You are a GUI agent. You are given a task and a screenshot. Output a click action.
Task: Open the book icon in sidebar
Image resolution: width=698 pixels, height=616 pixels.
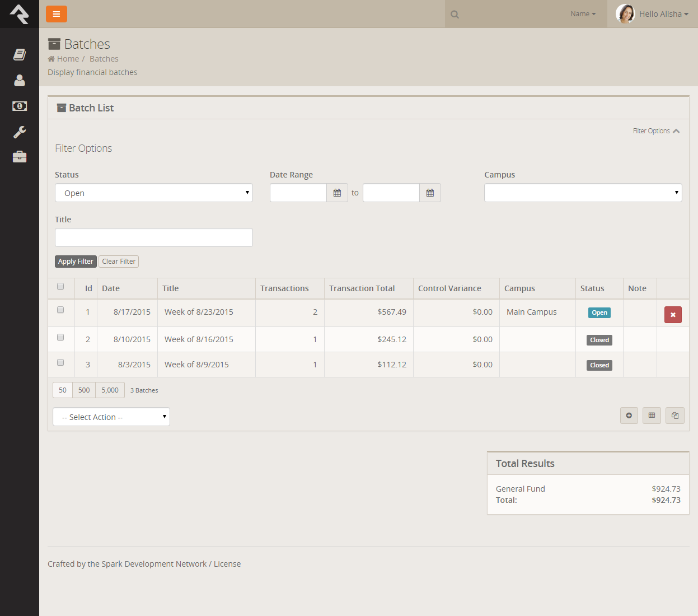pos(20,54)
